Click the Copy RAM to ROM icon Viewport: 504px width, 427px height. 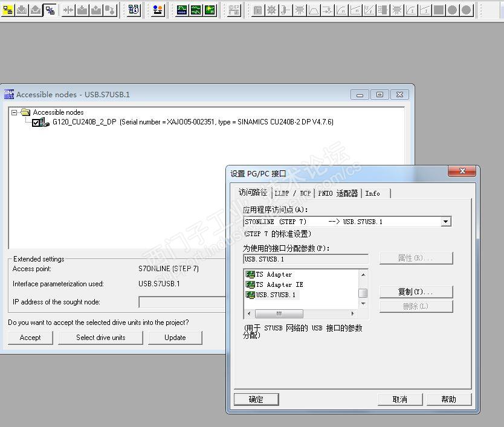tap(110, 10)
